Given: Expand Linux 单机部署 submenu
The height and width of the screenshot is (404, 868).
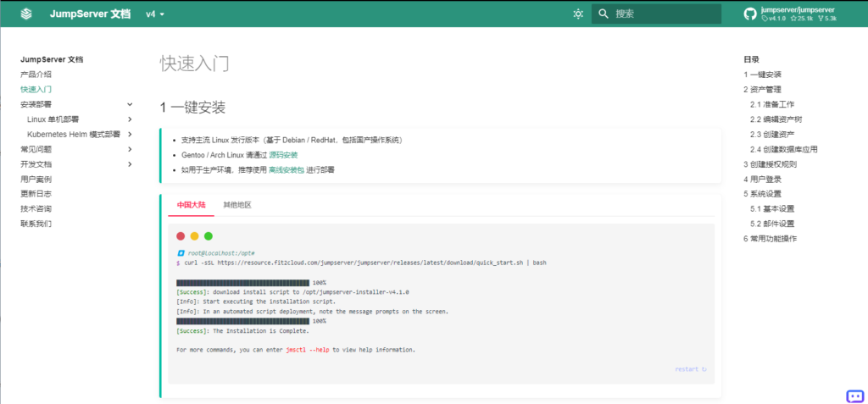Looking at the screenshot, I should pos(130,119).
